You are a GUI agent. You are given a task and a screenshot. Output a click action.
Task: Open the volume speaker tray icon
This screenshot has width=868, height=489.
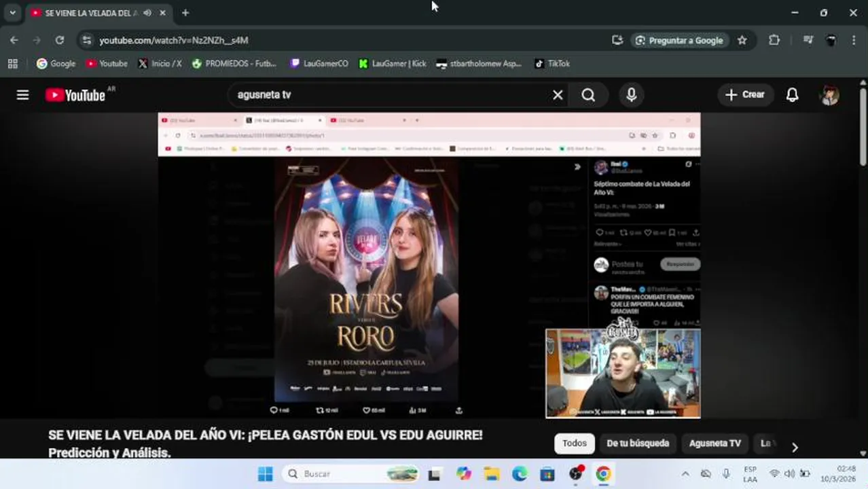click(x=789, y=474)
